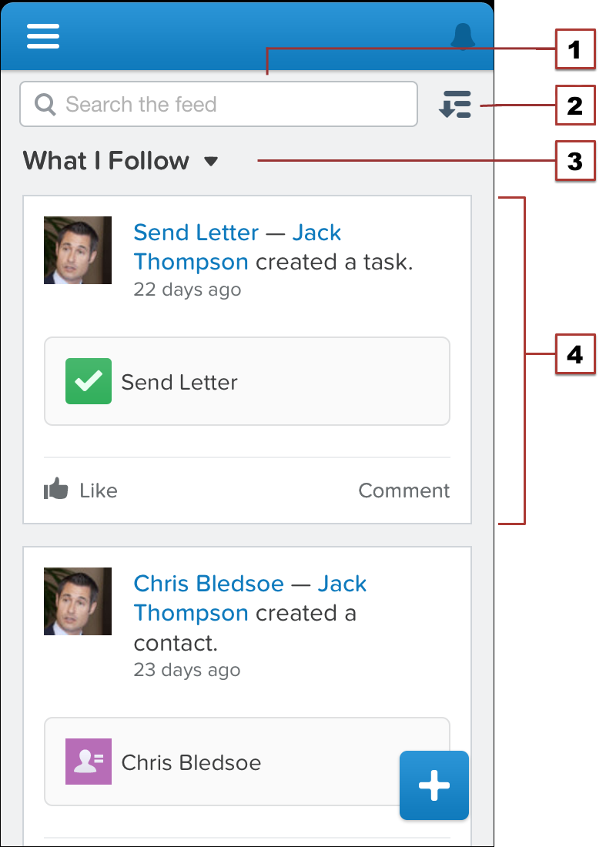The image size is (616, 847).
Task: Tap the blue plus action button
Action: (434, 785)
